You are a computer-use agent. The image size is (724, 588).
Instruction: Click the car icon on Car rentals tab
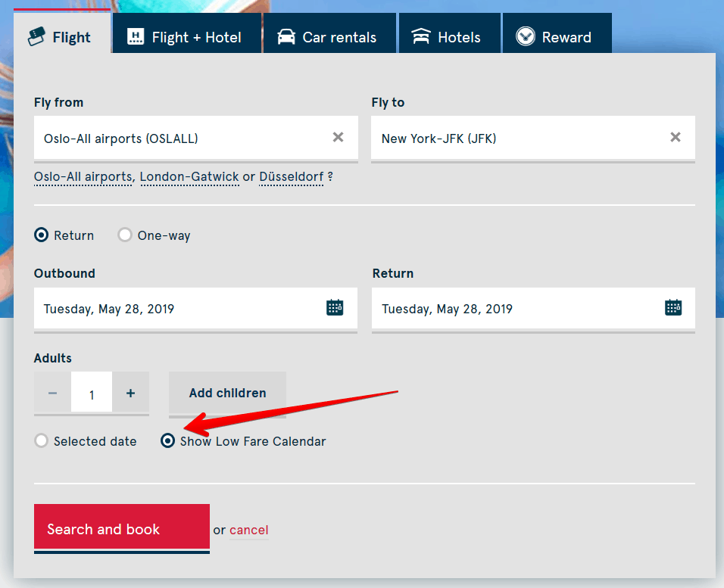(x=286, y=35)
